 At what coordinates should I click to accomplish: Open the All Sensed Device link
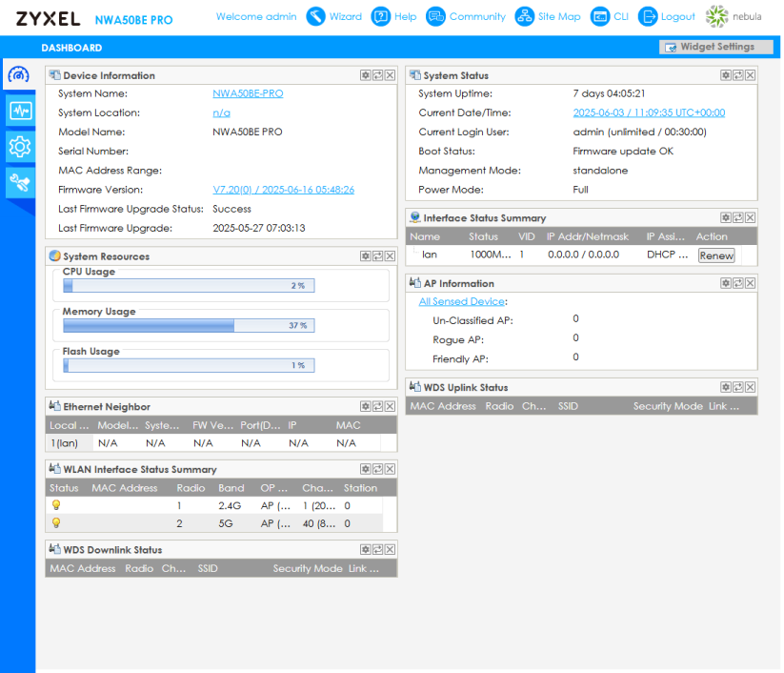[462, 301]
